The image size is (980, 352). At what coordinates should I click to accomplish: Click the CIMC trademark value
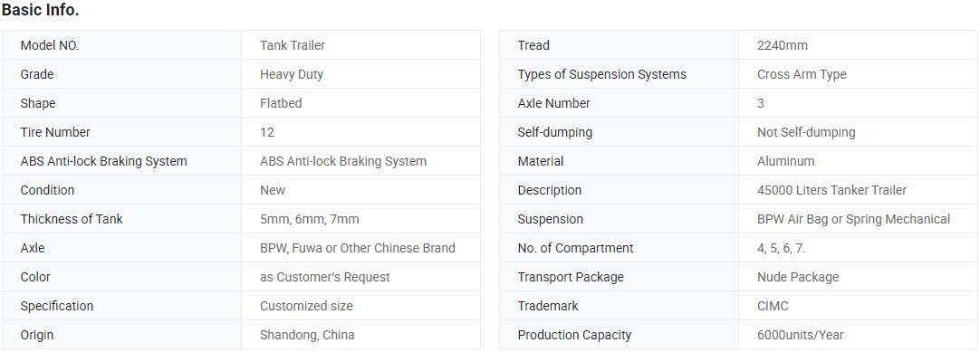[x=773, y=306]
